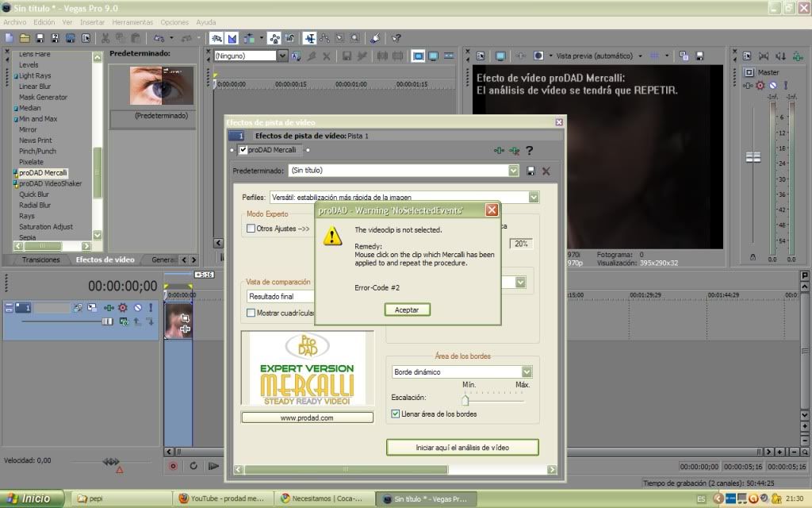Click the Escalación slider handle
This screenshot has width=812, height=508.
tap(465, 400)
